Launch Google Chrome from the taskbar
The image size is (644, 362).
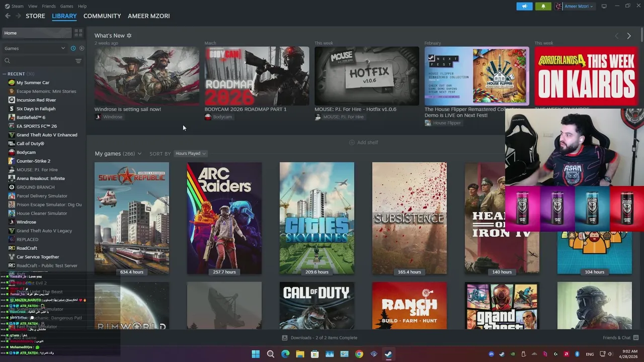[x=359, y=354]
